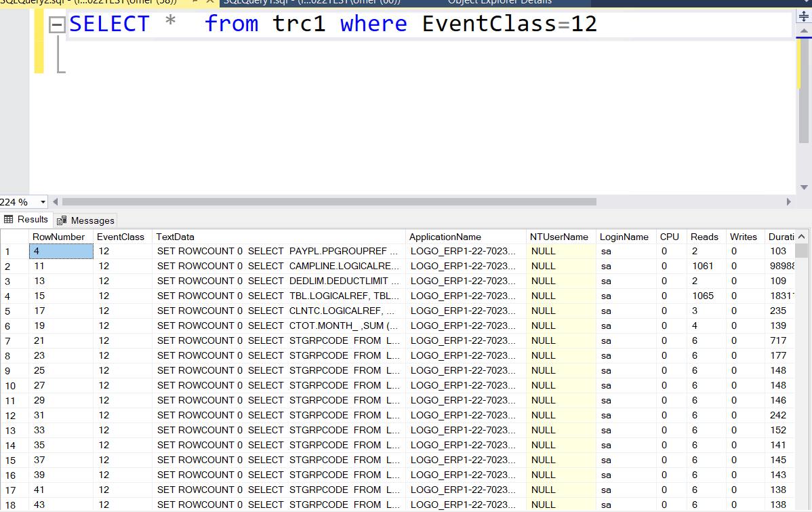Switch to the Results tab
Image resolution: width=812 pixels, height=512 pixels.
click(x=26, y=220)
